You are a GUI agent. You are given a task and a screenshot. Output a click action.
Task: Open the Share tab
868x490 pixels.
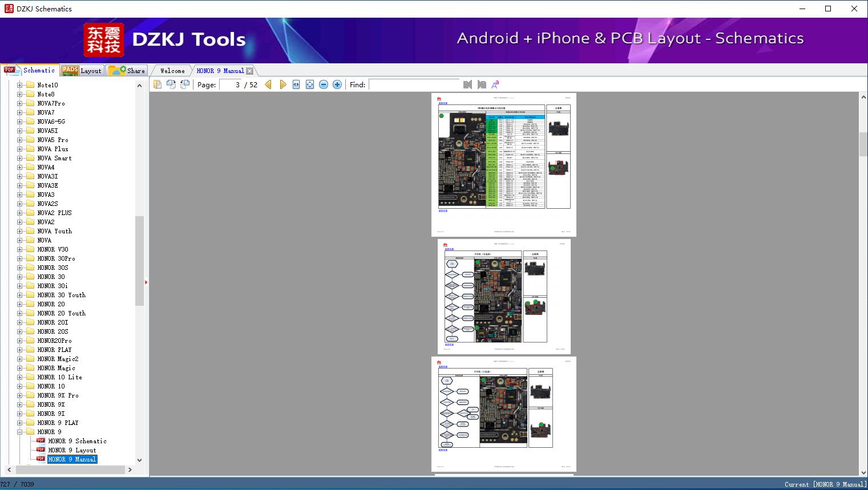tap(127, 71)
